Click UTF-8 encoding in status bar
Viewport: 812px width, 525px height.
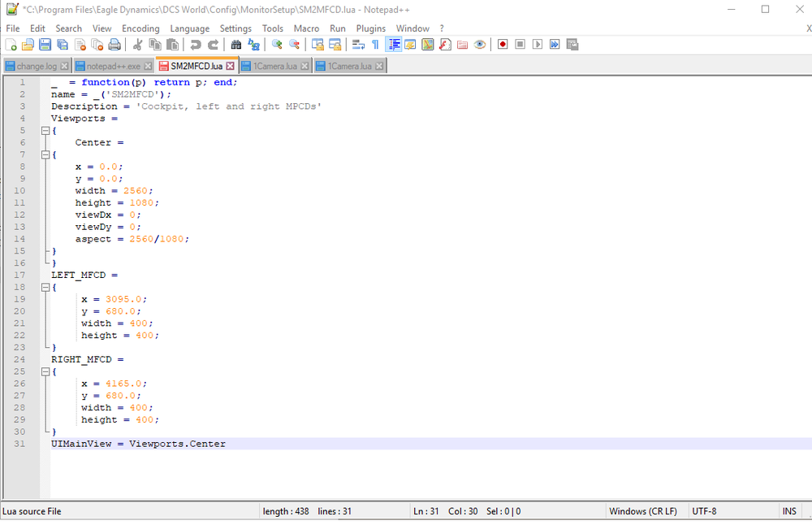pos(704,511)
